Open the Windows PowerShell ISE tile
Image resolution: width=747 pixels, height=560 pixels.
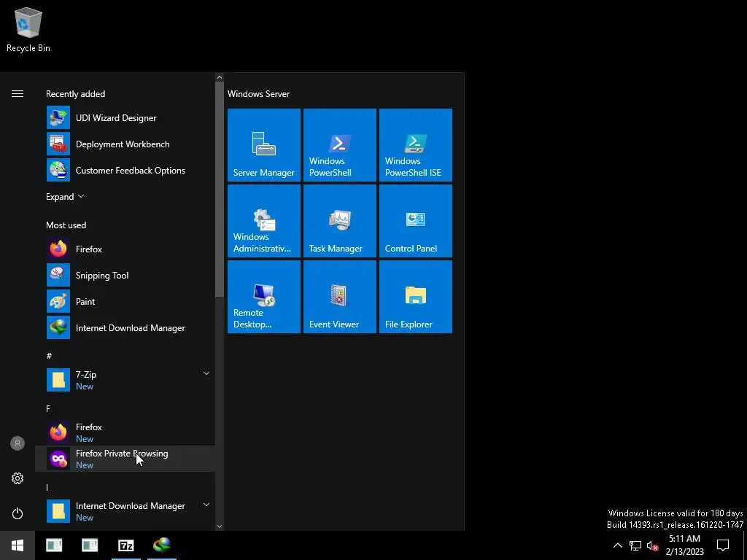415,145
